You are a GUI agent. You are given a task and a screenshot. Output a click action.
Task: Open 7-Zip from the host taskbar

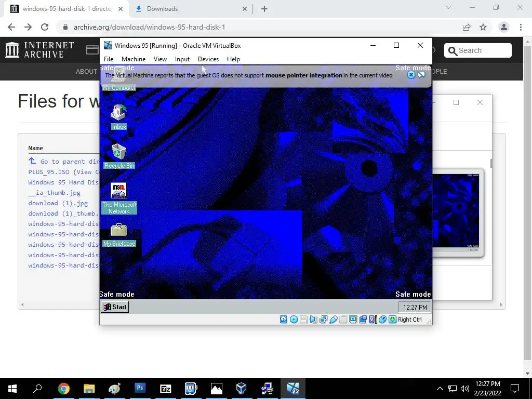pos(165,389)
